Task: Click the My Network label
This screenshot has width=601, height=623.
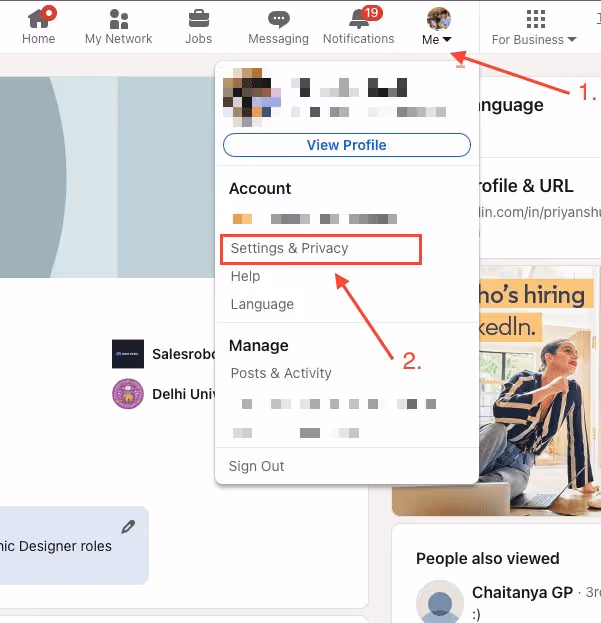Action: [x=118, y=39]
